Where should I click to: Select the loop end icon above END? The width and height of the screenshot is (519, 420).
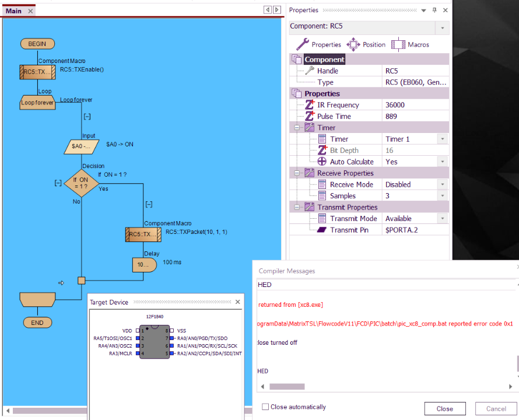[x=37, y=299]
